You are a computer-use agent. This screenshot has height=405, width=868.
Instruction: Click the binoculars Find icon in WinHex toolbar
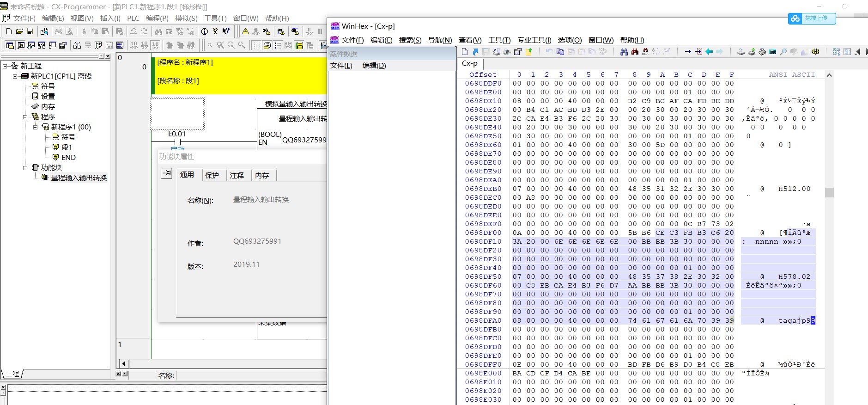tap(624, 52)
